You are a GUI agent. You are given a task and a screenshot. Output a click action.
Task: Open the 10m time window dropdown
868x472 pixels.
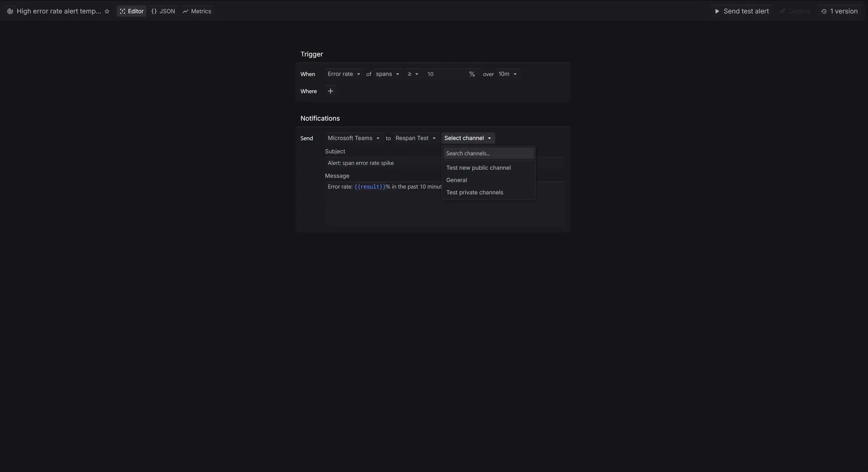508,74
